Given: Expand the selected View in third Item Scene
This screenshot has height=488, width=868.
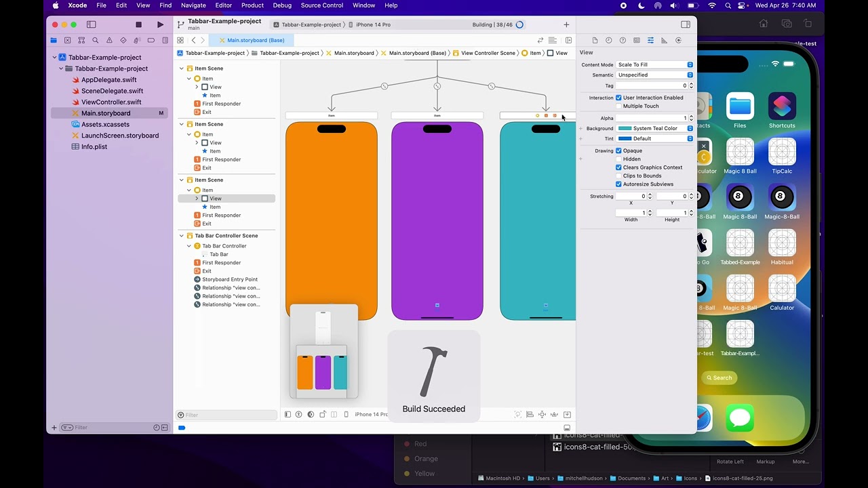Looking at the screenshot, I should click(x=197, y=199).
